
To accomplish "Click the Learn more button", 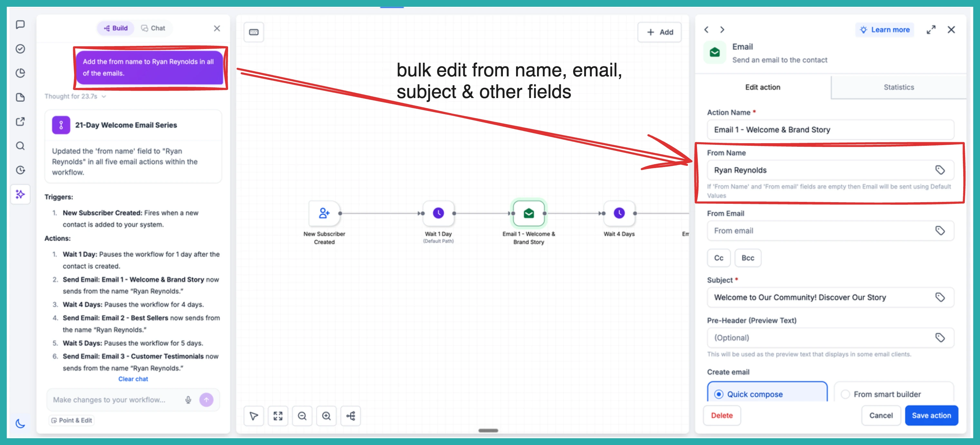I will coord(885,30).
